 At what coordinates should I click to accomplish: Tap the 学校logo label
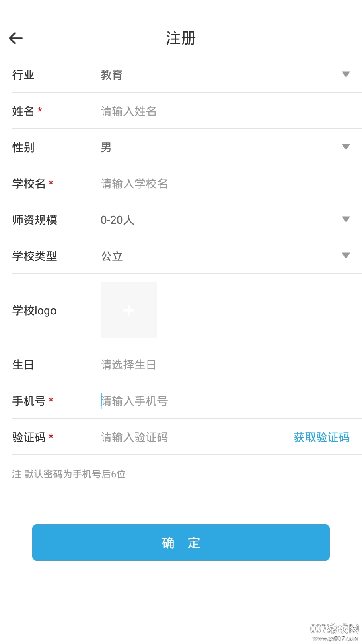tap(35, 310)
